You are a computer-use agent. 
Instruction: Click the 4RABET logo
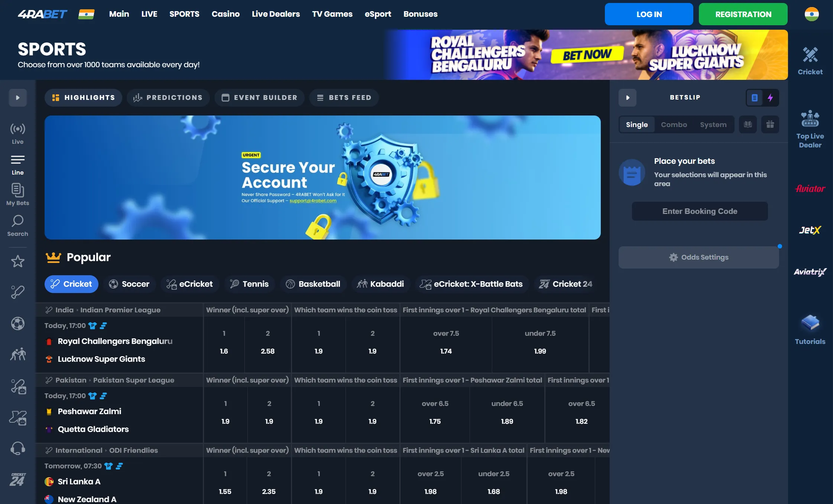pos(42,14)
